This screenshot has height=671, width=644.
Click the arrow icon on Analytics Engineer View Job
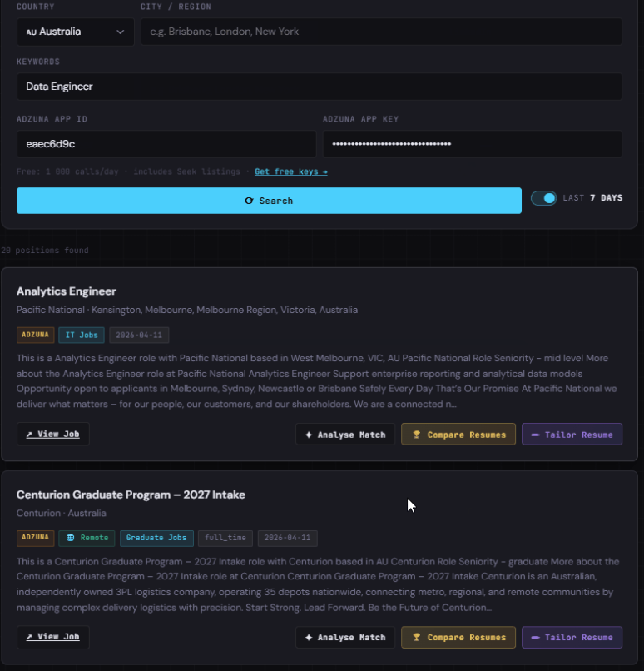[x=29, y=435]
